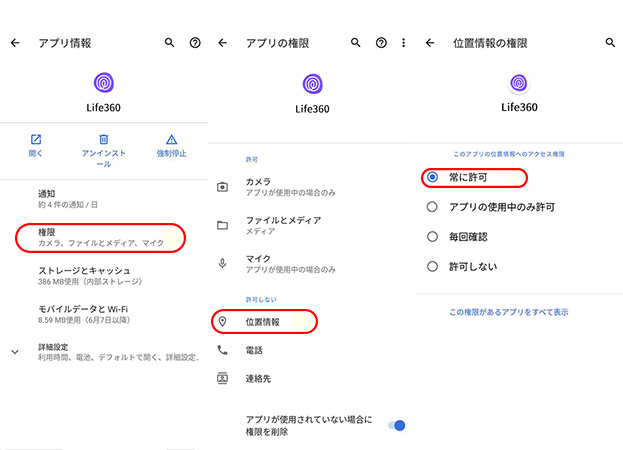Tap Life360 icon on アプリの権限 screen

(313, 84)
